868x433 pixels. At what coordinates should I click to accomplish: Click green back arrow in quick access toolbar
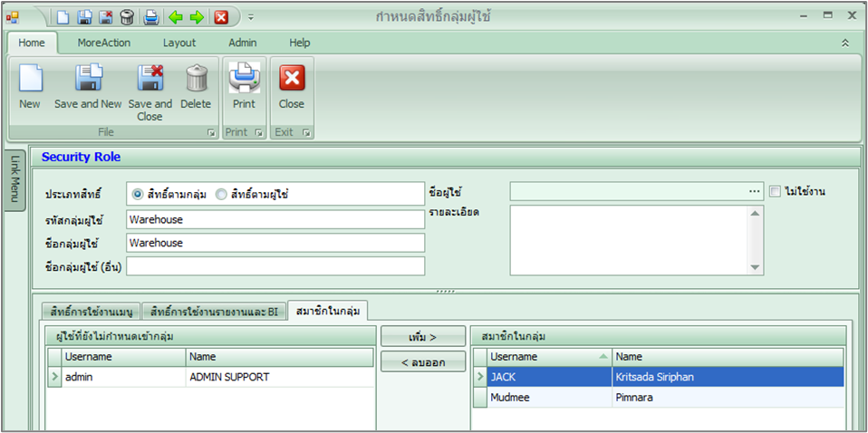[x=176, y=17]
